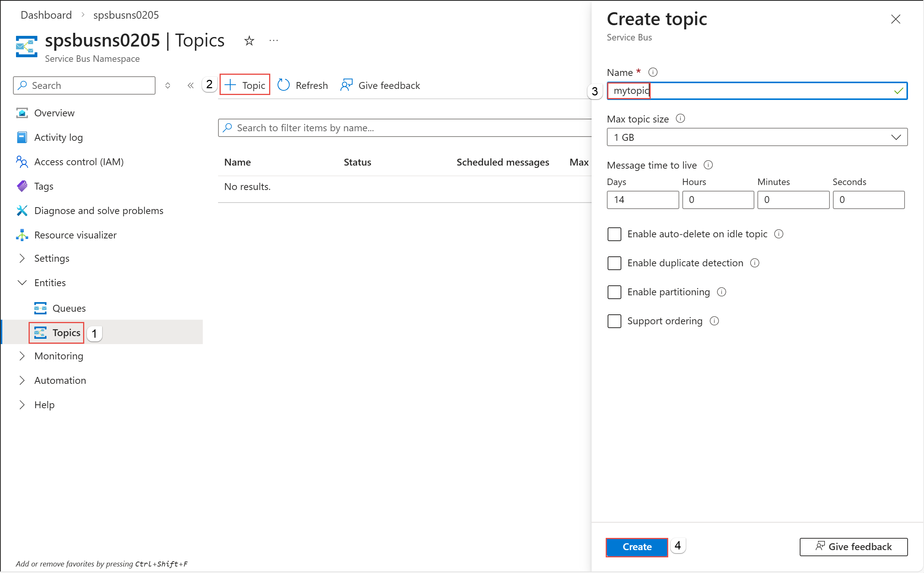Enable auto-delete on idle topic
This screenshot has width=924, height=573.
pyautogui.click(x=614, y=234)
